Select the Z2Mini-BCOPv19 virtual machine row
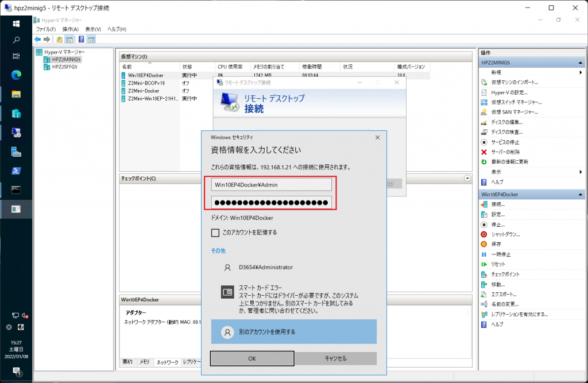This screenshot has height=383, width=588. point(146,83)
